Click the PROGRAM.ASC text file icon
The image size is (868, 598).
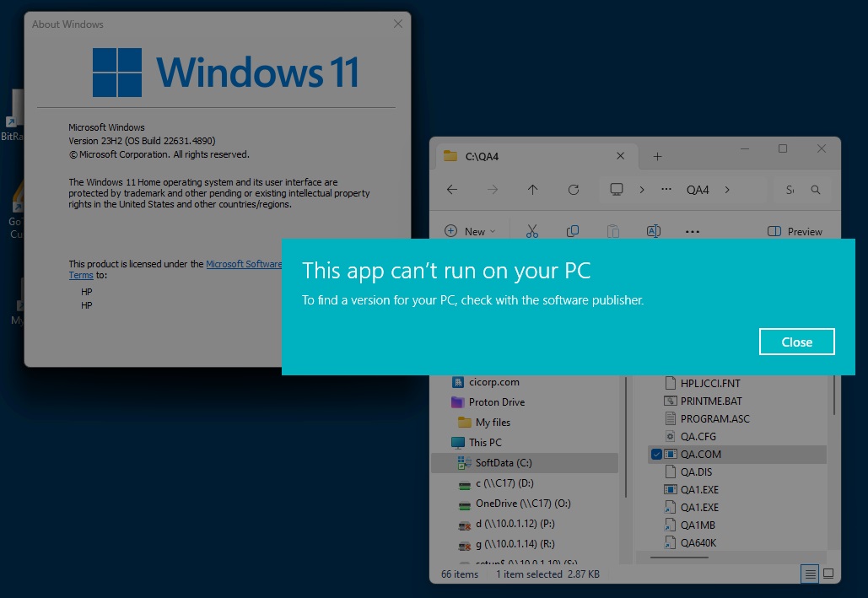point(671,418)
